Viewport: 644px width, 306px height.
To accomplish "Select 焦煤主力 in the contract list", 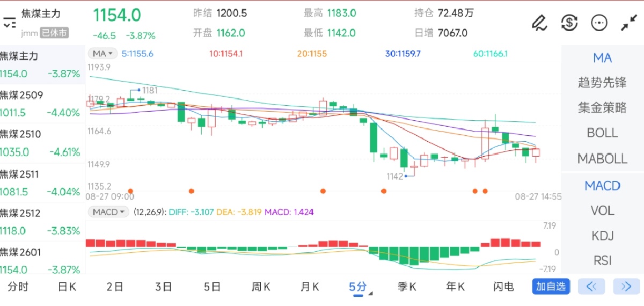I will click(x=42, y=64).
